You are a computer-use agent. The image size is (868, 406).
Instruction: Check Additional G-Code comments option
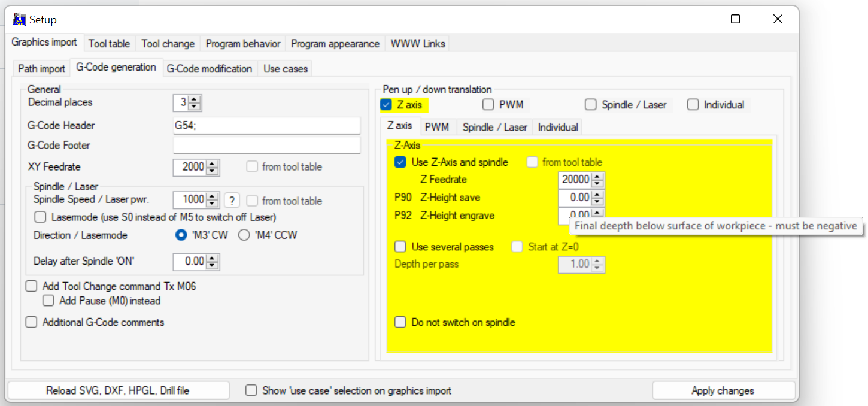(32, 322)
